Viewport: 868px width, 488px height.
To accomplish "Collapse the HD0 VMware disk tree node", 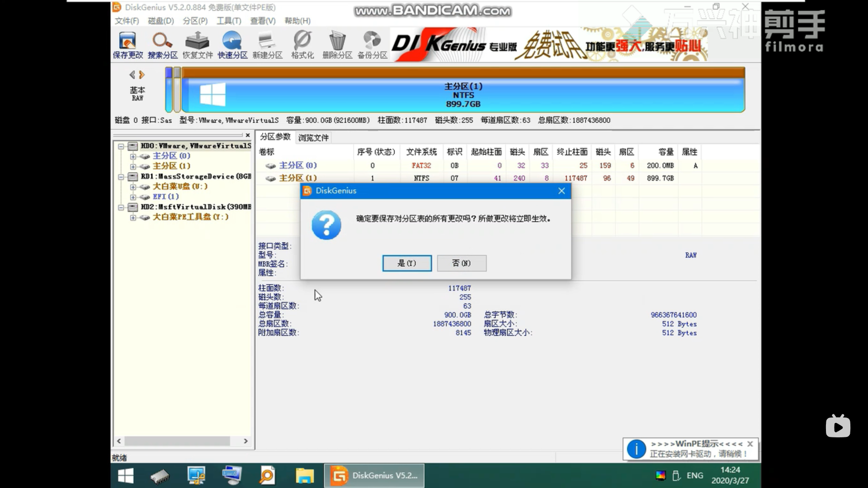I will (x=121, y=146).
